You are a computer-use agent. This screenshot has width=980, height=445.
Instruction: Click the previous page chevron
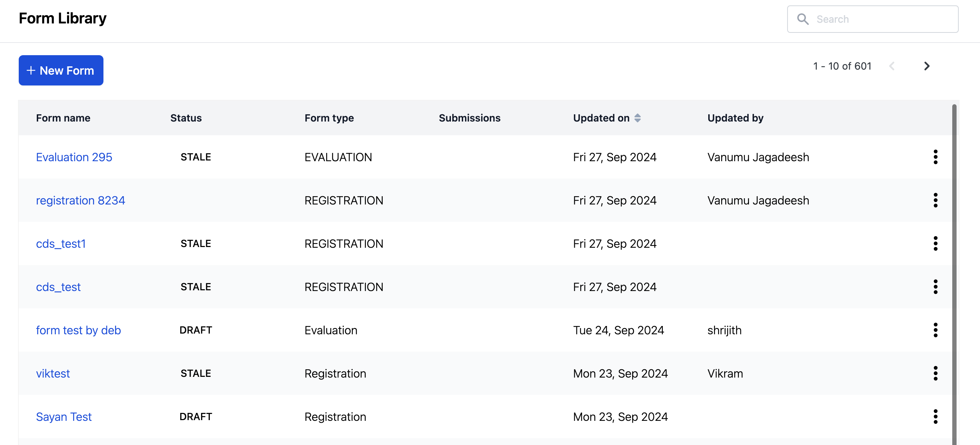(x=892, y=66)
